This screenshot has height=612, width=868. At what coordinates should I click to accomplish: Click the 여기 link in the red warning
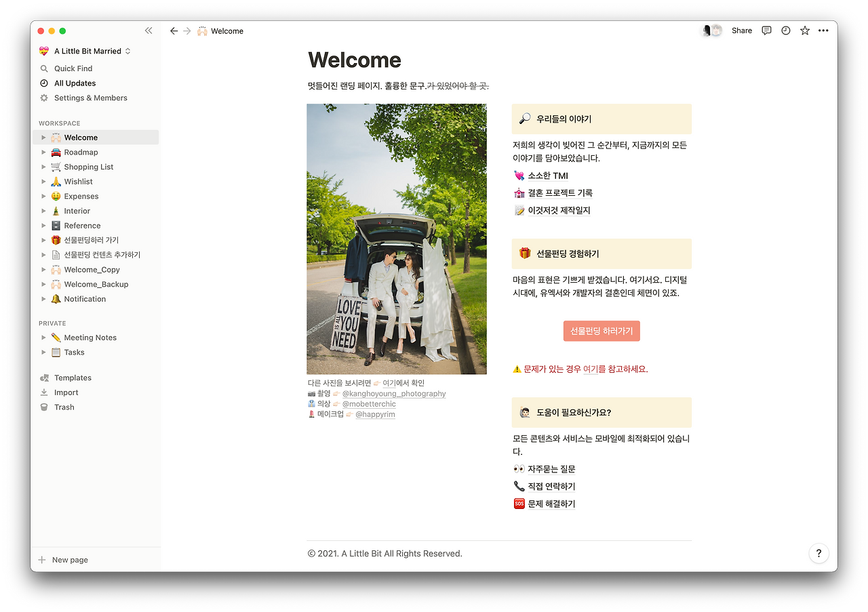pyautogui.click(x=591, y=369)
